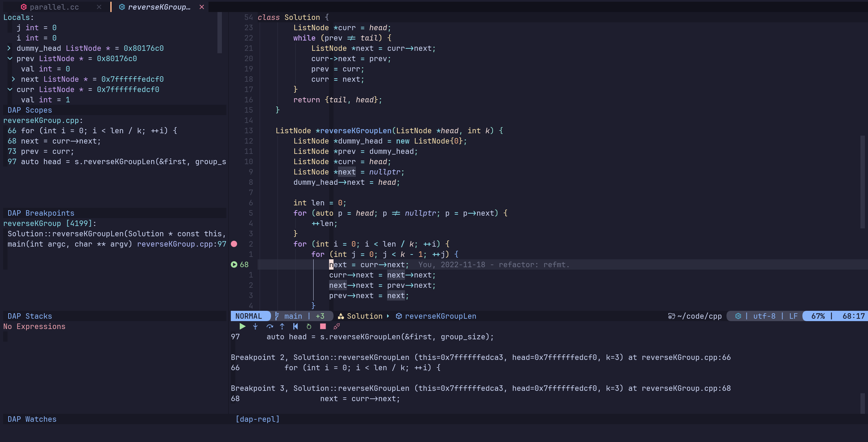Click the disconnect debugger plug icon
This screenshot has height=442, width=868.
click(337, 327)
